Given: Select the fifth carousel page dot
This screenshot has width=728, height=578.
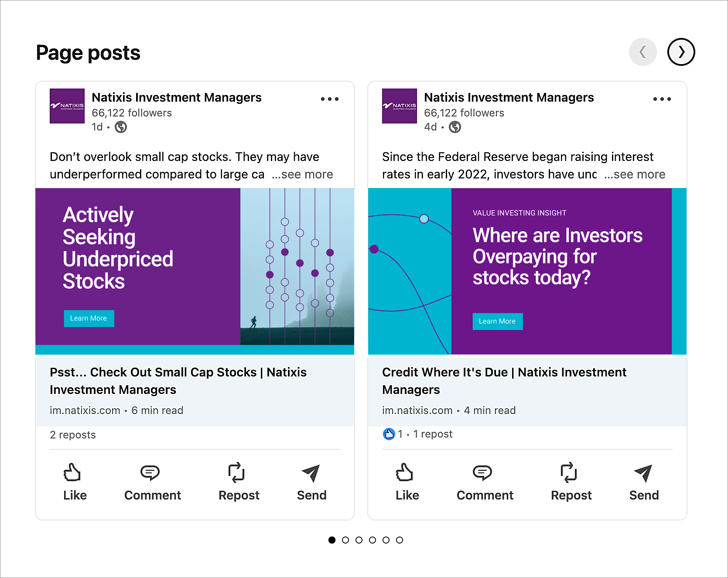Looking at the screenshot, I should pos(386,540).
